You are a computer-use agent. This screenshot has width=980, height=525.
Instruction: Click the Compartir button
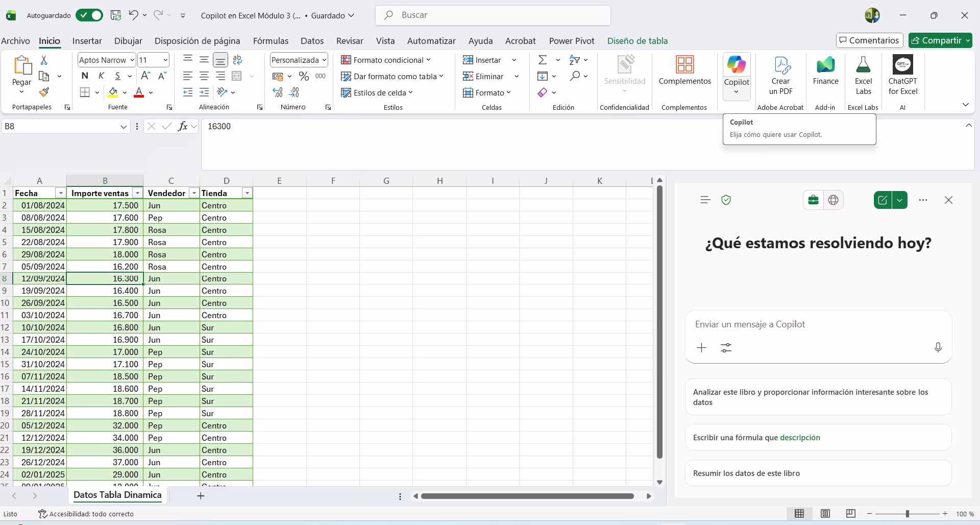pyautogui.click(x=940, y=40)
